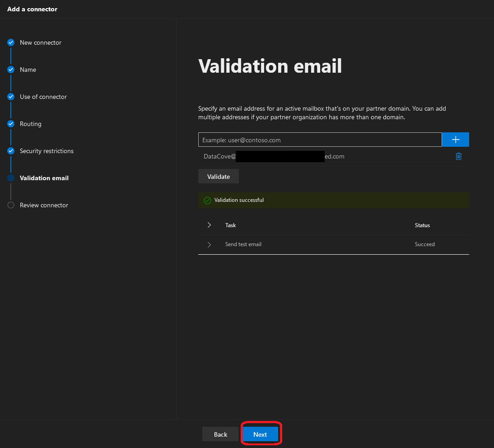494x448 pixels.
Task: Jump to the Routing step label
Action: click(30, 124)
